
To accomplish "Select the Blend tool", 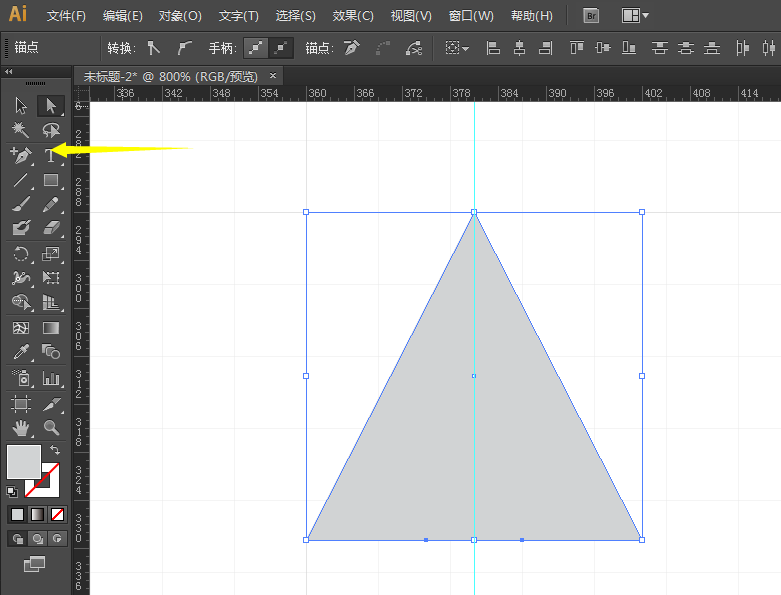I will pyautogui.click(x=51, y=352).
